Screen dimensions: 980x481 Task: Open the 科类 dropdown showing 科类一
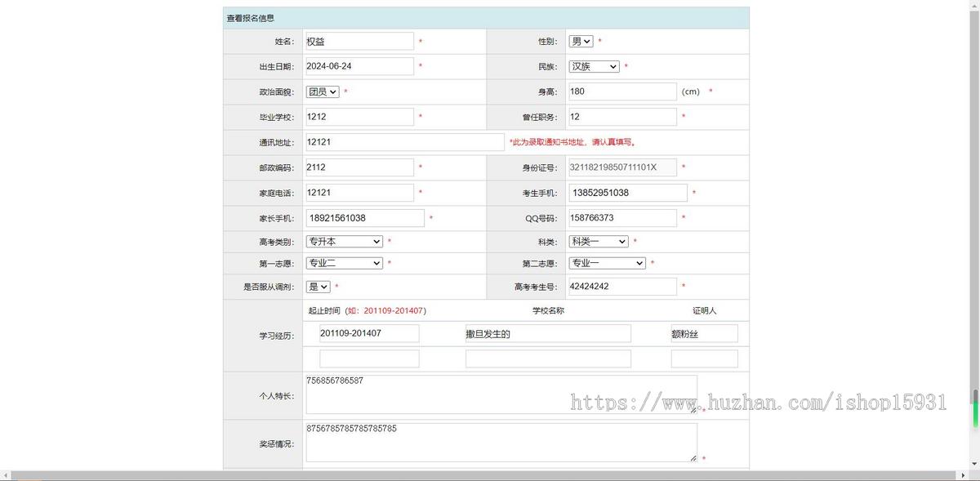coord(599,242)
